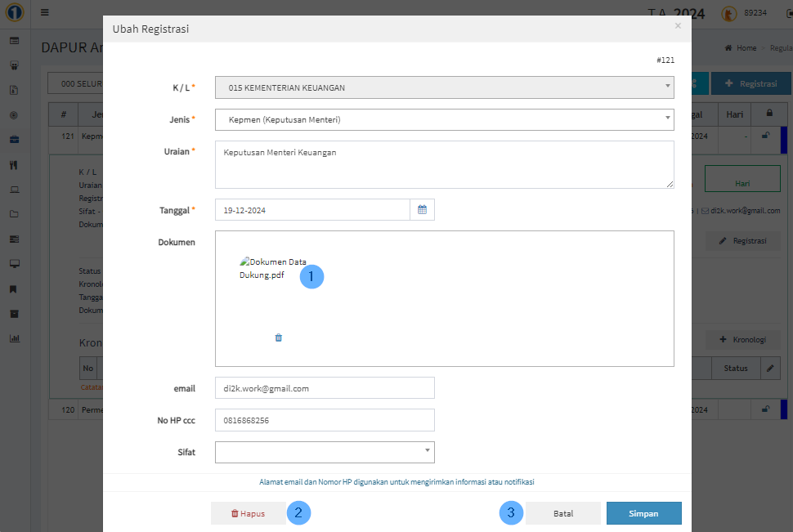Select the folder icon in the sidebar
793x532 pixels.
coord(14,214)
